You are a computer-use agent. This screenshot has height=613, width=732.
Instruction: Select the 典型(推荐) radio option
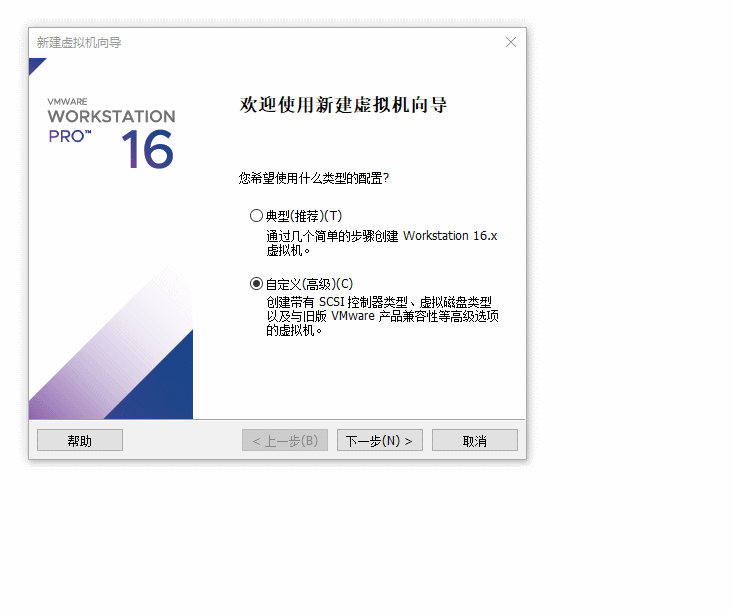pos(256,216)
